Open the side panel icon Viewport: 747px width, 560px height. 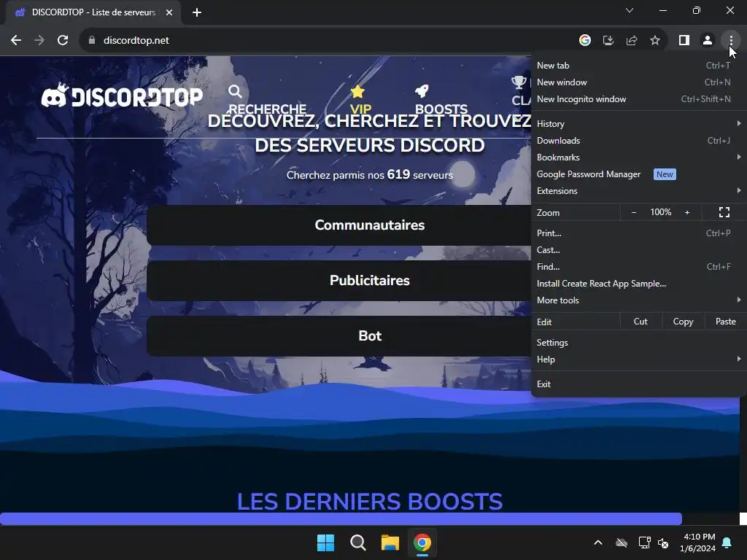tap(684, 41)
